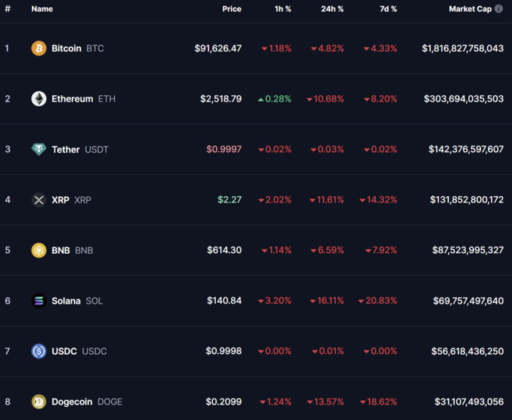Sort by rank # column header
Viewport: 512px width, 420px height.
[x=7, y=9]
